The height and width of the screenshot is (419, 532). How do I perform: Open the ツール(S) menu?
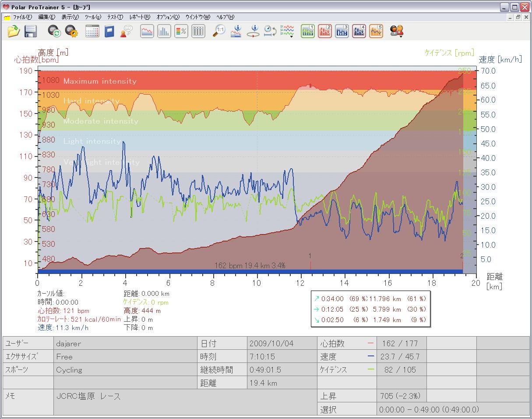point(93,17)
